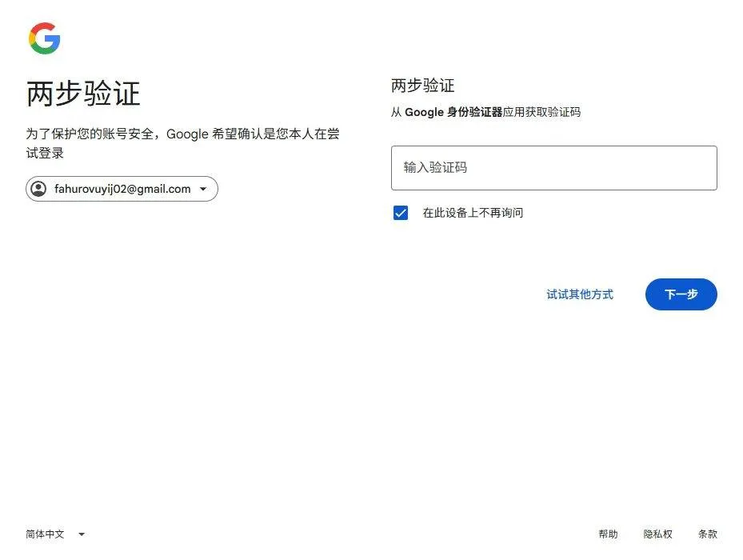Click the smaller 两步验证 heading above the code field
This screenshot has height=560, width=743.
(x=422, y=86)
